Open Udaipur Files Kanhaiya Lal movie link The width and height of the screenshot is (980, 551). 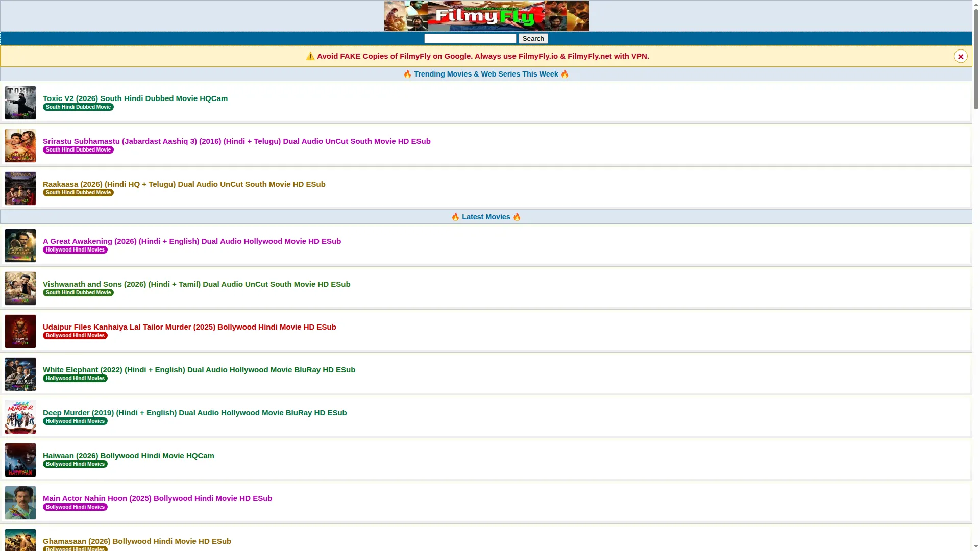tap(189, 327)
